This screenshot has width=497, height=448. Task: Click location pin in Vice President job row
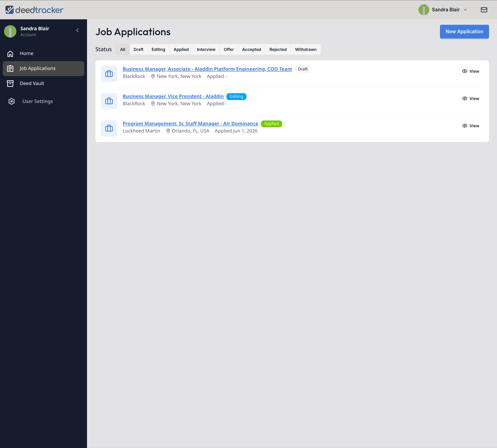(x=153, y=104)
